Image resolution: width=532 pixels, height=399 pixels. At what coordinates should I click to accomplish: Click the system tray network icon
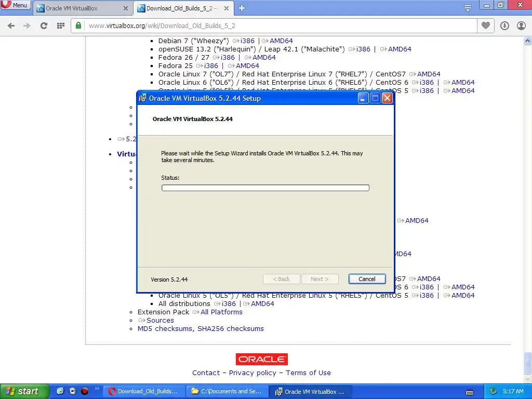pos(493,392)
